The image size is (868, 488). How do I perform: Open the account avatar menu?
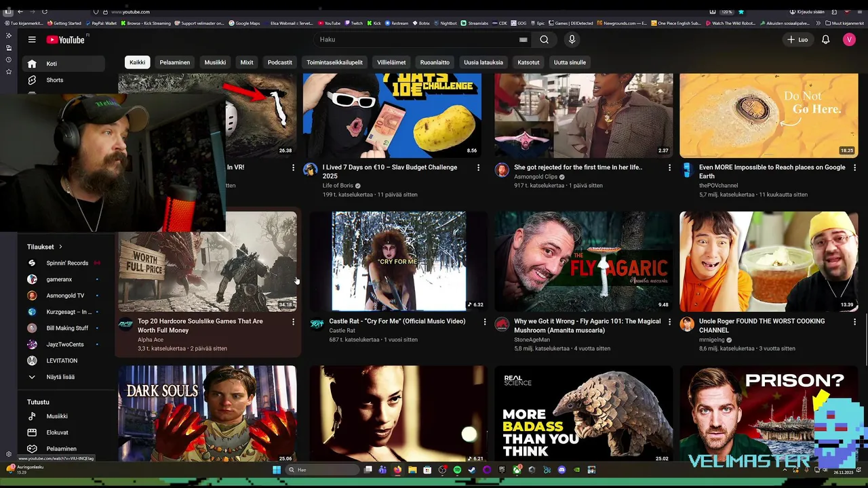pyautogui.click(x=849, y=39)
